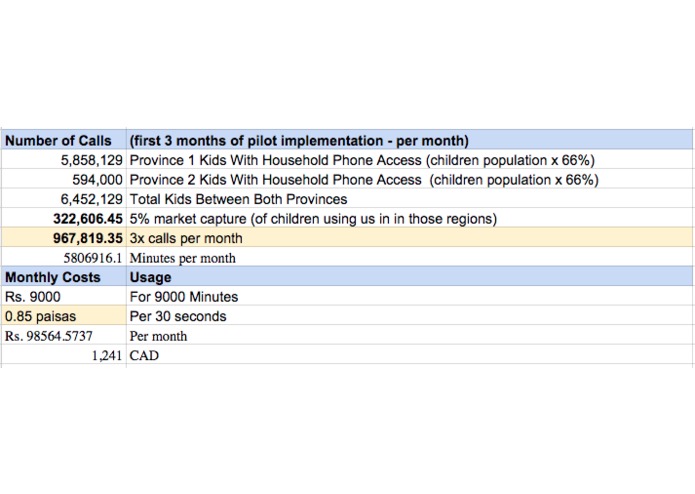
Task: Click the '5% market capture' cell
Action: [409, 218]
